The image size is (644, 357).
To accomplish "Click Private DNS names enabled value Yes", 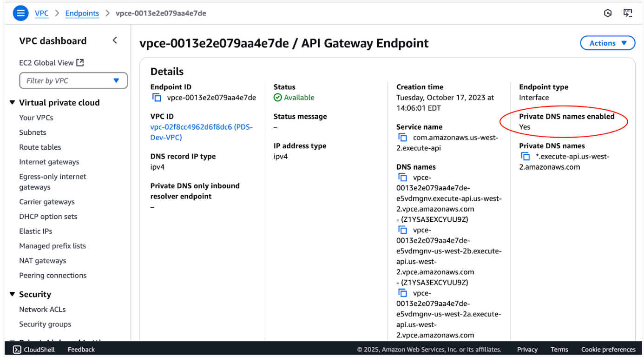I will [525, 127].
